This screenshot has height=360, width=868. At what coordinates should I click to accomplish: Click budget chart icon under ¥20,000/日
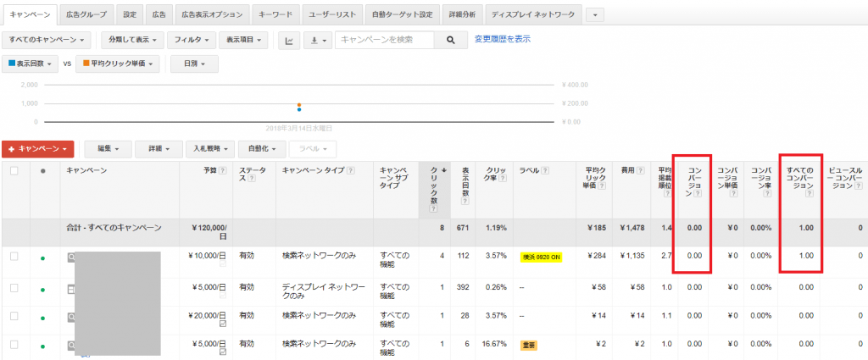pyautogui.click(x=223, y=324)
